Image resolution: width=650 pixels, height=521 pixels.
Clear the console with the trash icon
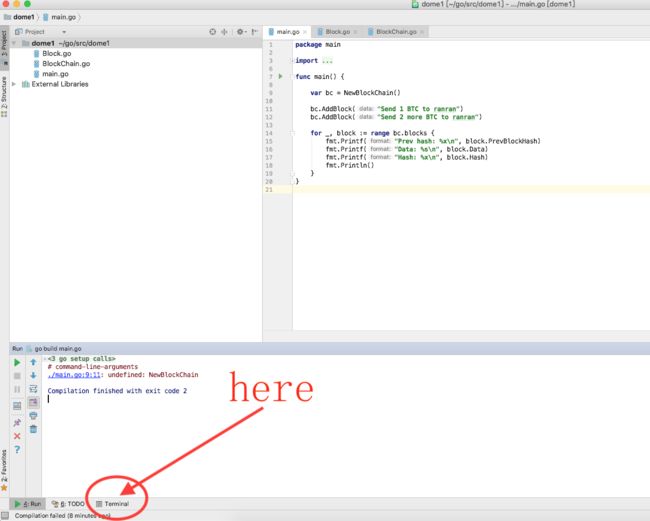[33, 429]
